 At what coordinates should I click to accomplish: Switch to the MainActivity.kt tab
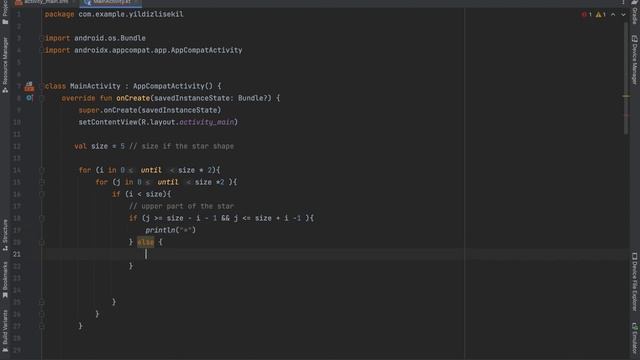coord(111,2)
